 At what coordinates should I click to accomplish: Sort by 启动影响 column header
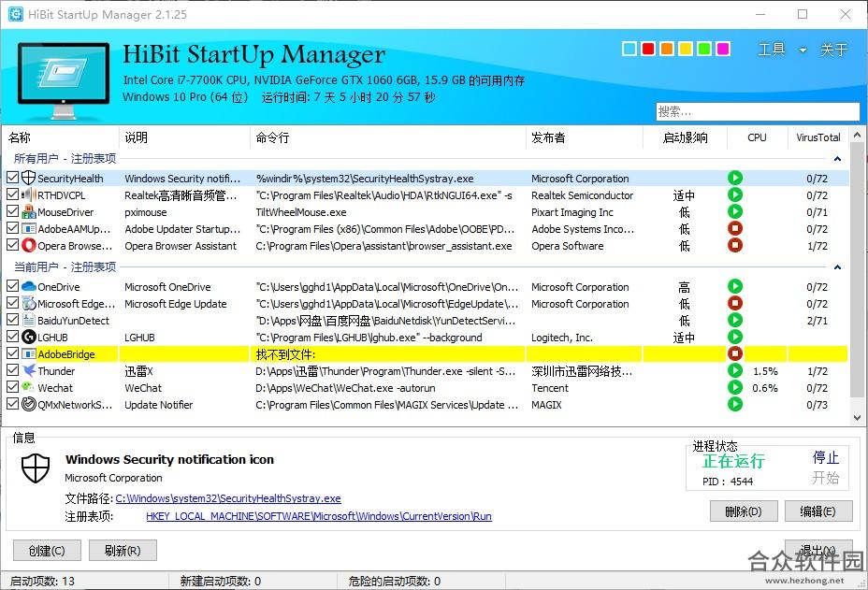click(x=685, y=137)
